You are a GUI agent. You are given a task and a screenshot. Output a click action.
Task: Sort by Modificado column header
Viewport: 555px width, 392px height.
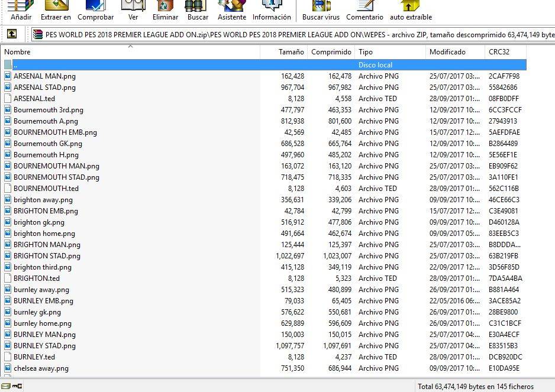(x=455, y=52)
